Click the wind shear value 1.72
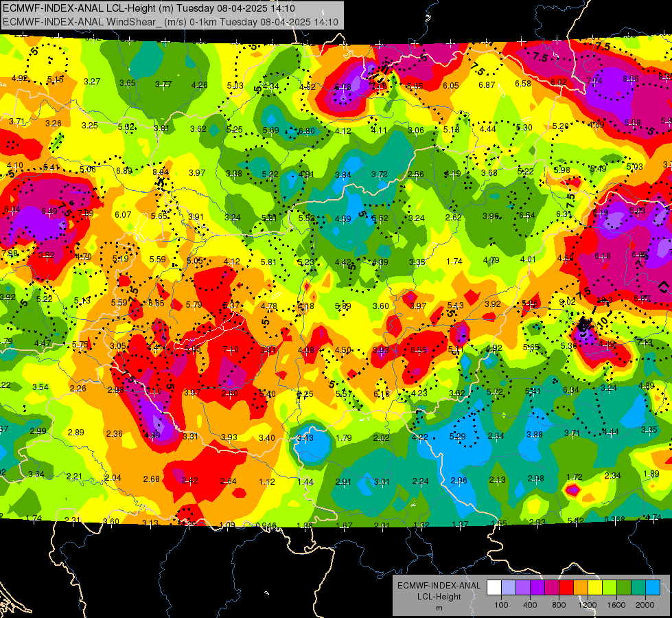This screenshot has width=672, height=618. click(x=575, y=477)
